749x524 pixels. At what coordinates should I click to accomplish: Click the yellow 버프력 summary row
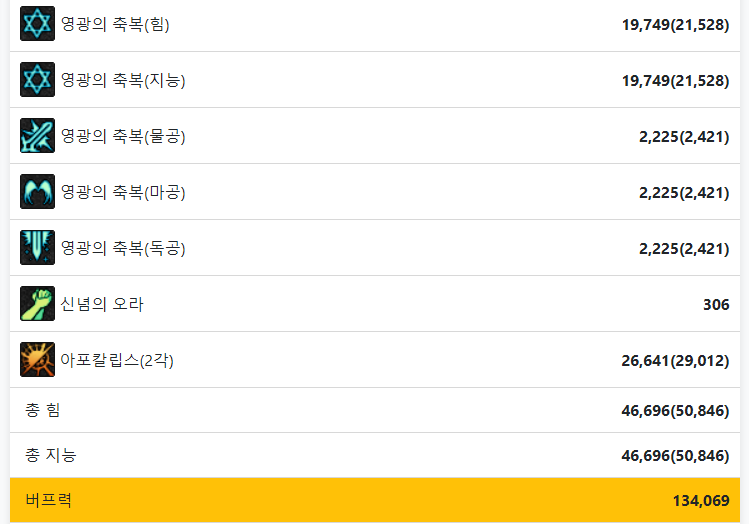[x=375, y=500]
